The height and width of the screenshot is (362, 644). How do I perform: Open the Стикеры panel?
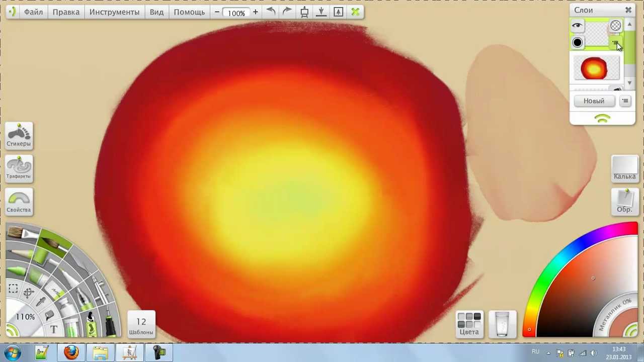pos(19,135)
